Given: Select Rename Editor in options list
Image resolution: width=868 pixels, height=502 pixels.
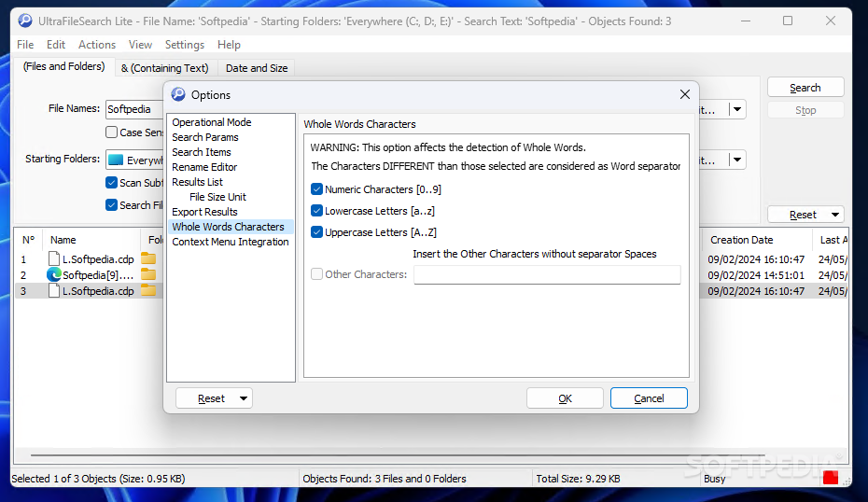Looking at the screenshot, I should click(x=204, y=167).
